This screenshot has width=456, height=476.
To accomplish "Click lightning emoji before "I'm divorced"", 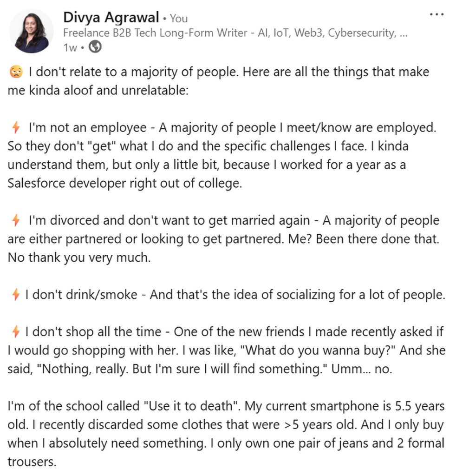I will click(15, 220).
